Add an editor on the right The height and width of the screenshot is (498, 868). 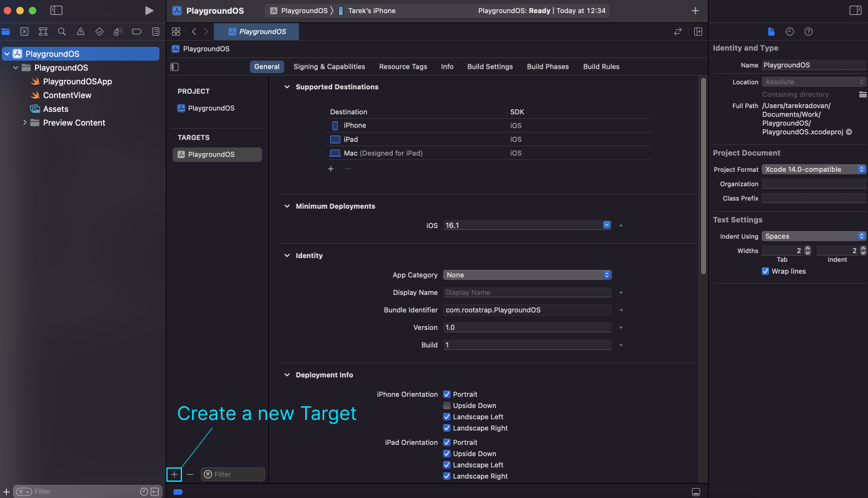tap(698, 31)
